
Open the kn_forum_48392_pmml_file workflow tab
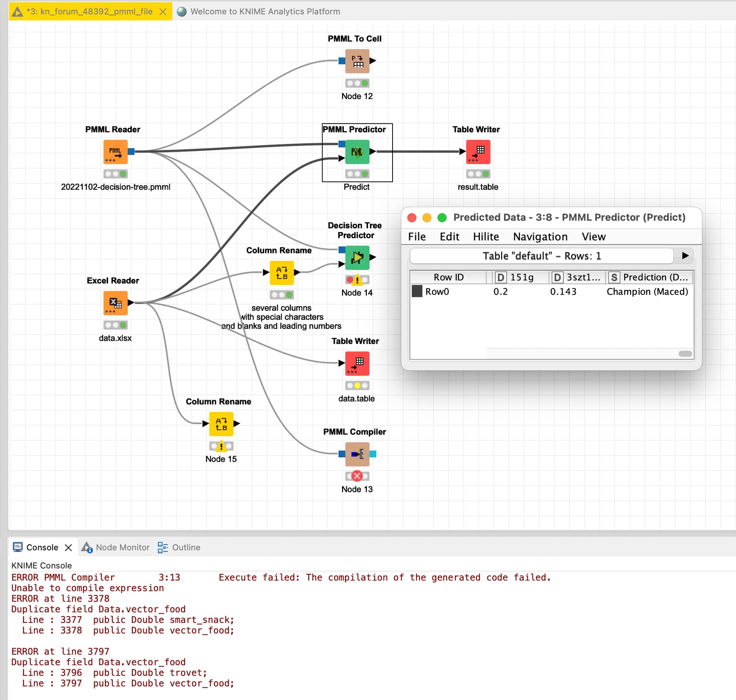point(89,12)
